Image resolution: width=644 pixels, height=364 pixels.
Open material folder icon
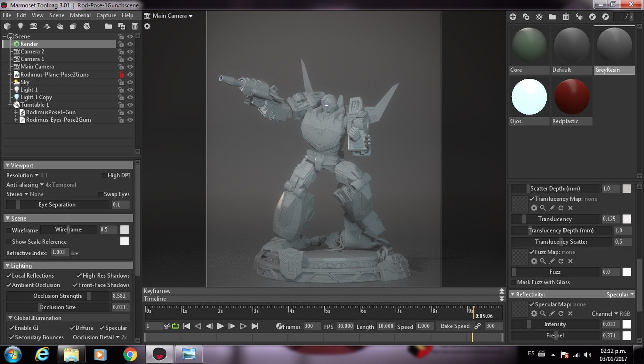552,17
